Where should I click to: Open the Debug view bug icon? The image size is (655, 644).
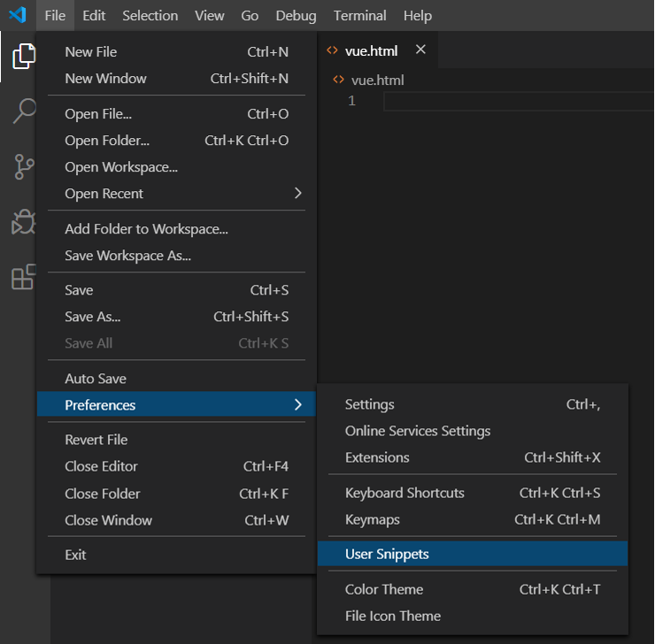click(x=24, y=222)
